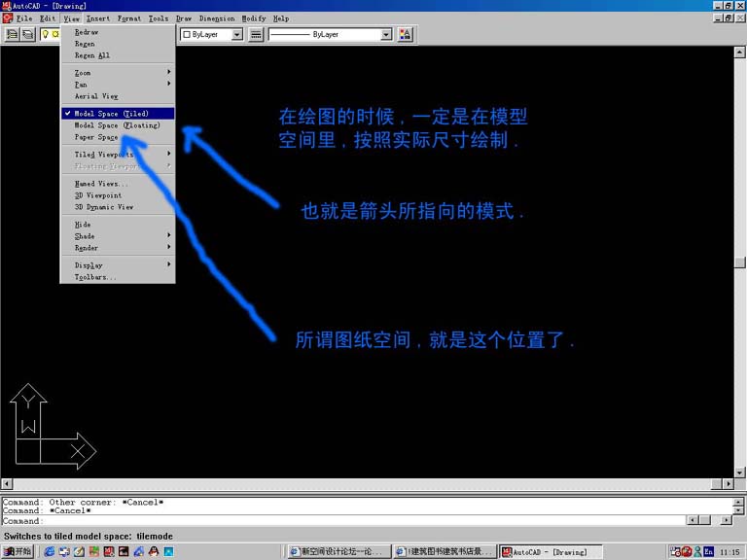
Task: Expand Tiled Viewports submenu
Action: [118, 155]
